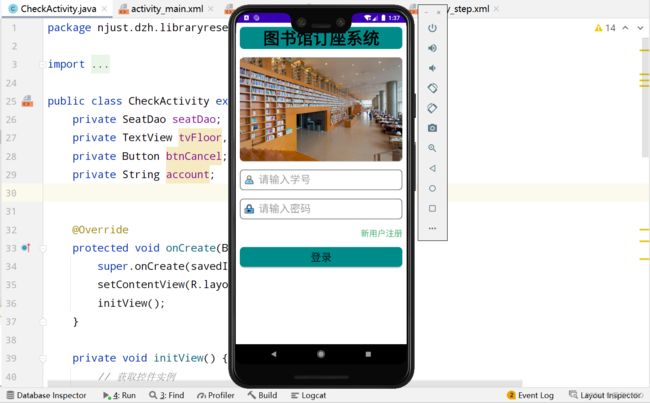Click the btnCancel variable name

194,156
